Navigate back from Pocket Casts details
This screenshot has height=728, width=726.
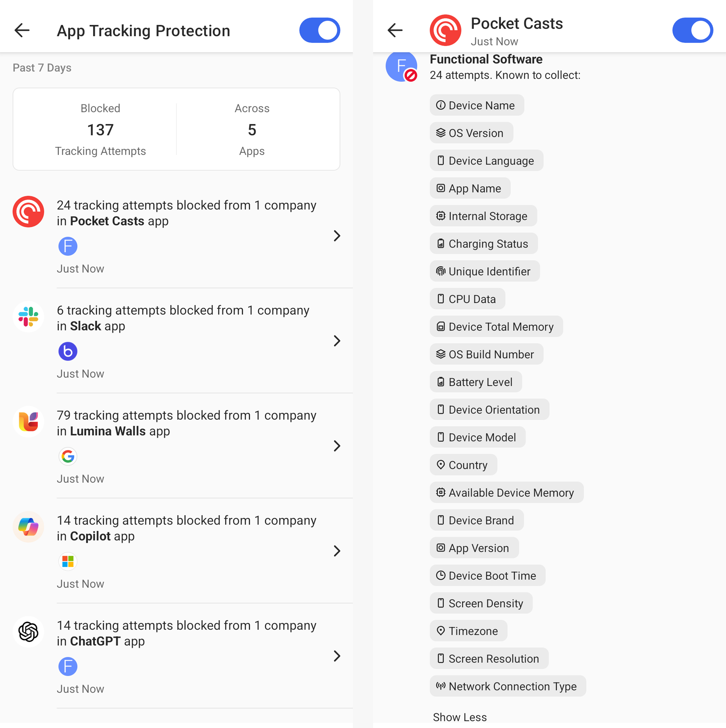394,30
